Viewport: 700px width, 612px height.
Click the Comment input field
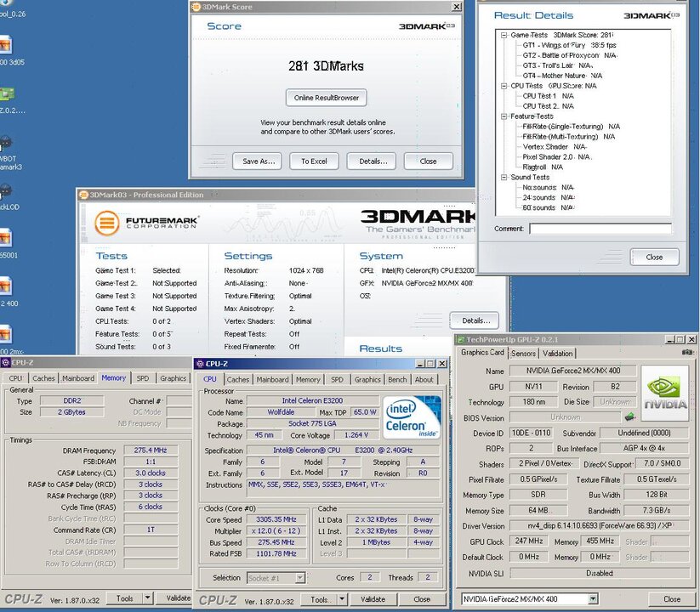(x=600, y=229)
